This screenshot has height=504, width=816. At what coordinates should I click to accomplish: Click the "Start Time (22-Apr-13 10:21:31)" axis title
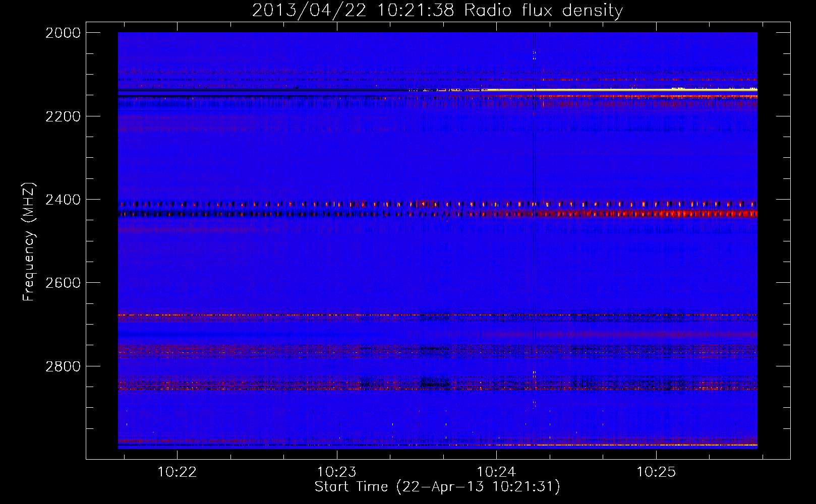[437, 487]
